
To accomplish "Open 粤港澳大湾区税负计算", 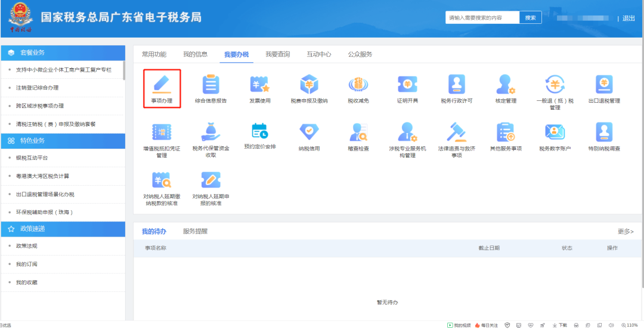I will click(x=42, y=176).
